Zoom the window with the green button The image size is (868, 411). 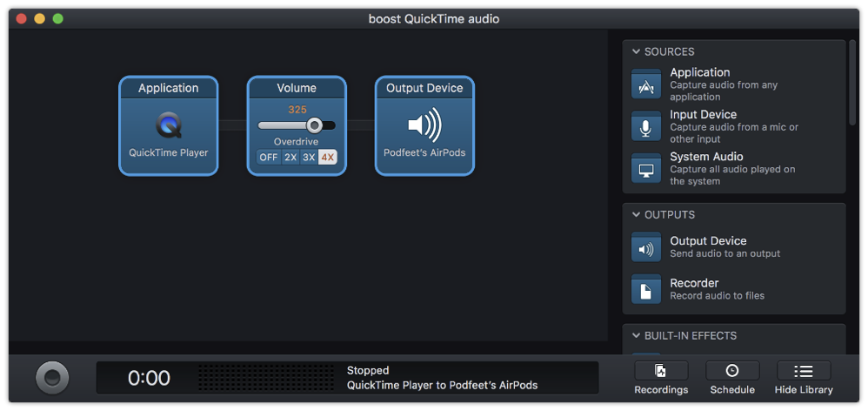(57, 19)
